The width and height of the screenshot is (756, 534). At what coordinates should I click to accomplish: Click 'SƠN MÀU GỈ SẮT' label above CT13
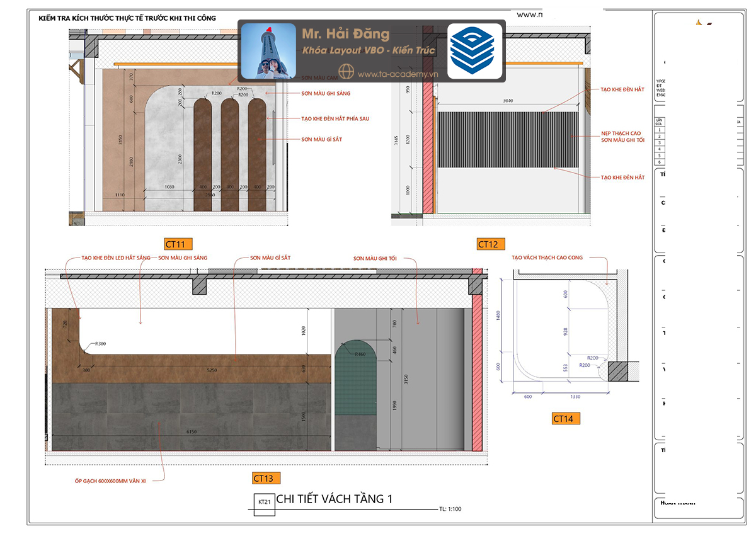click(x=270, y=258)
